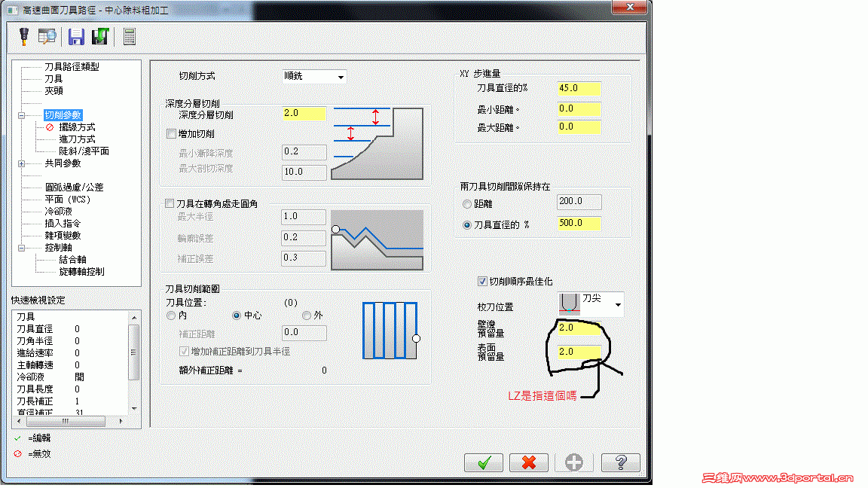
Task: Click the grayed plus button near cancel
Action: [x=574, y=463]
